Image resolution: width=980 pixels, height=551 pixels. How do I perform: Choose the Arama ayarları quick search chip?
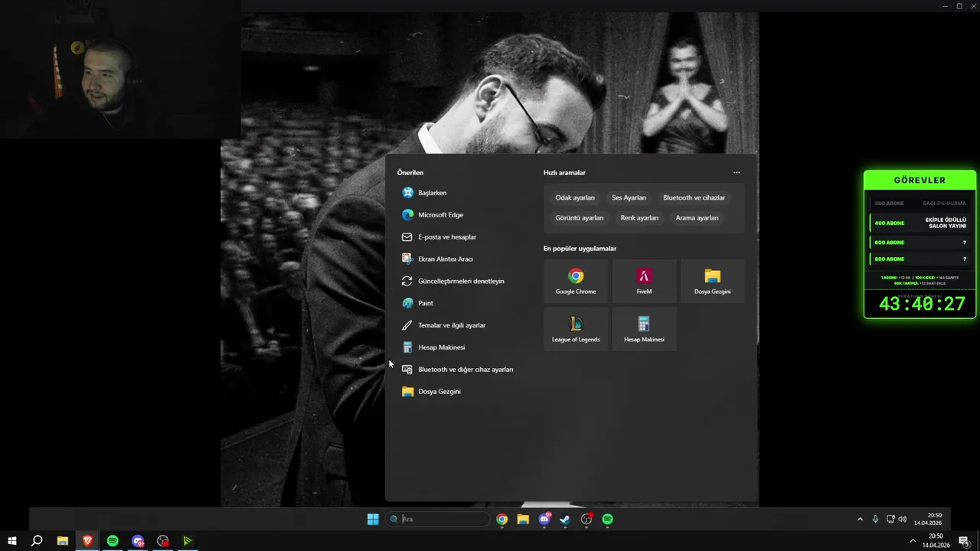[697, 218]
